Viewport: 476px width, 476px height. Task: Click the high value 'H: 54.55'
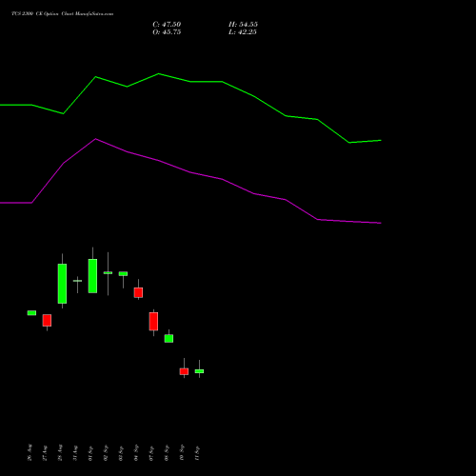click(243, 25)
